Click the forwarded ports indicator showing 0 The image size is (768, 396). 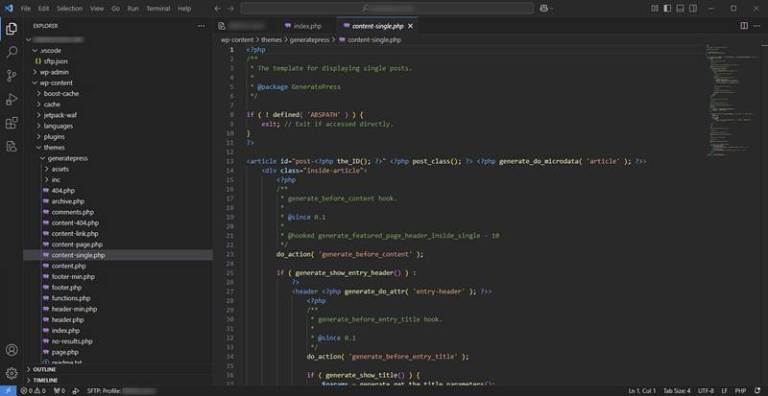(x=59, y=391)
